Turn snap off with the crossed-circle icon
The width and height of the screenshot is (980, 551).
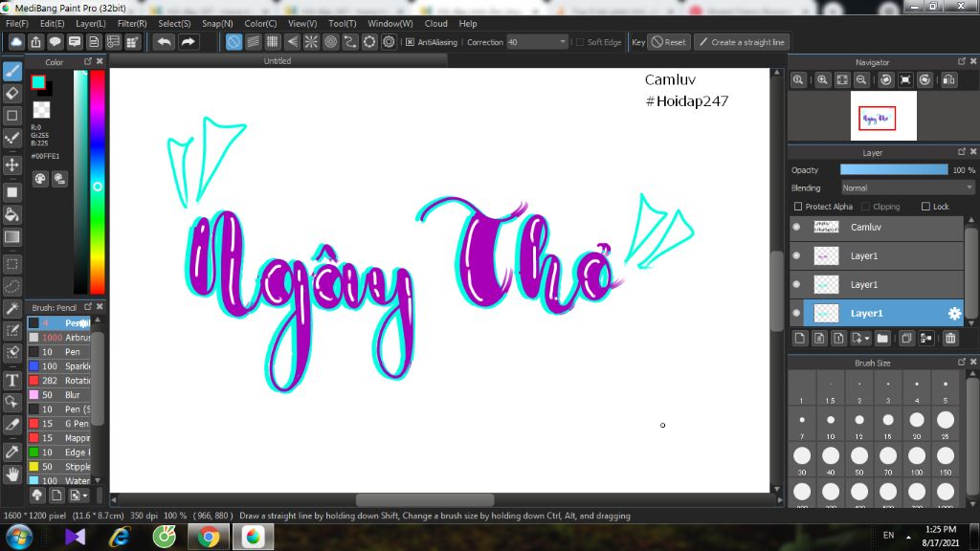pyautogui.click(x=234, y=42)
